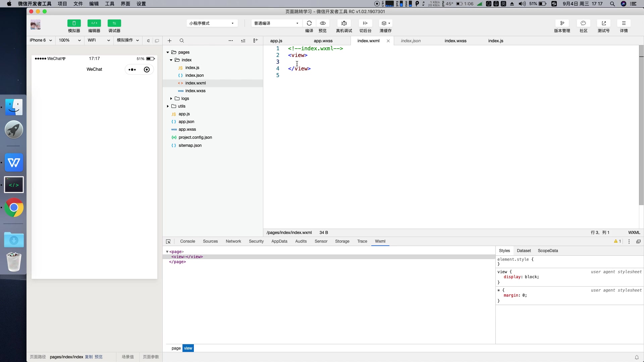The width and height of the screenshot is (644, 362).
Task: Toggle WiFi network mode selector
Action: tap(98, 40)
